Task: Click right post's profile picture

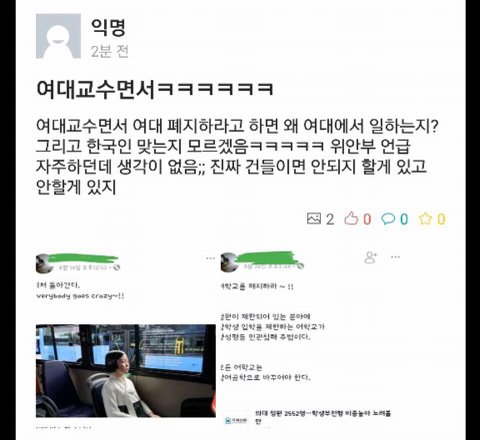Action: click(x=229, y=262)
